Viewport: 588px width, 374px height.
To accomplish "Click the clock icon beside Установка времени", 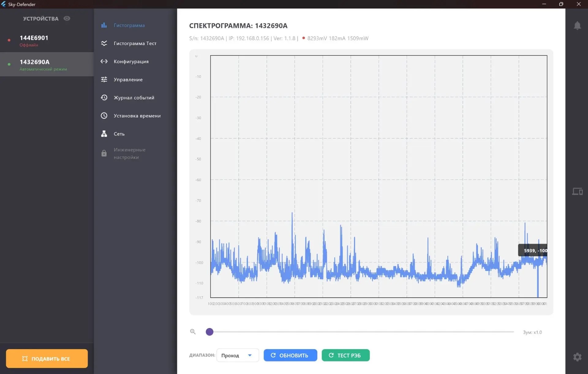I will pos(104,116).
